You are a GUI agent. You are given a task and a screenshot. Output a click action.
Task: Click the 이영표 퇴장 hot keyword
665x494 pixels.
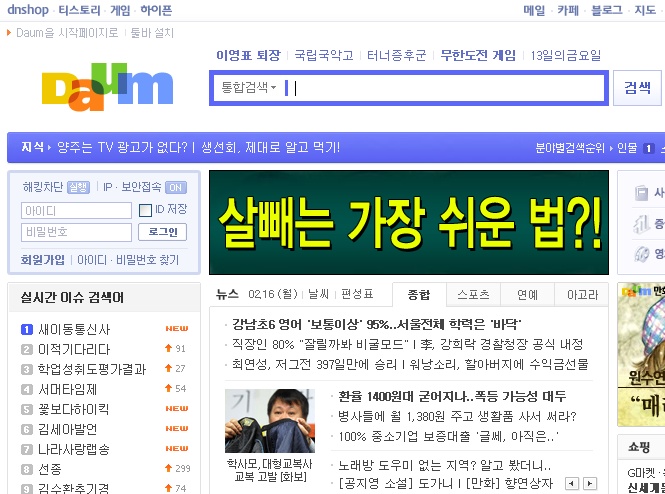tap(249, 55)
